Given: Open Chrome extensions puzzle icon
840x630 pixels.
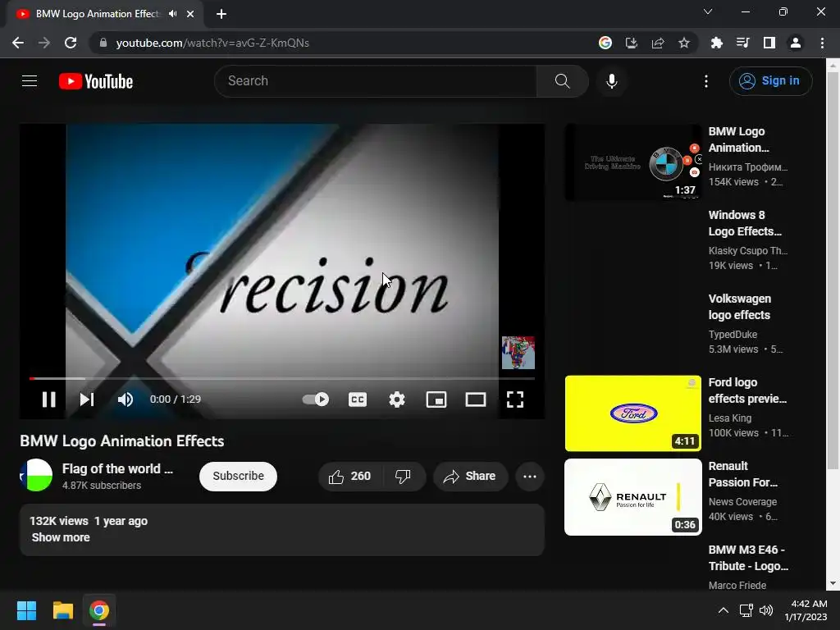Looking at the screenshot, I should 717,43.
